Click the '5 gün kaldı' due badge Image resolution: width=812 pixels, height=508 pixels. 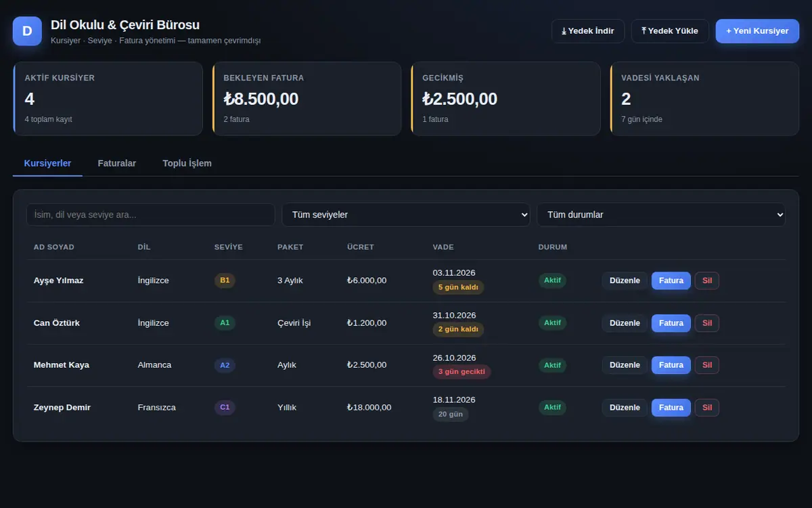pos(458,287)
